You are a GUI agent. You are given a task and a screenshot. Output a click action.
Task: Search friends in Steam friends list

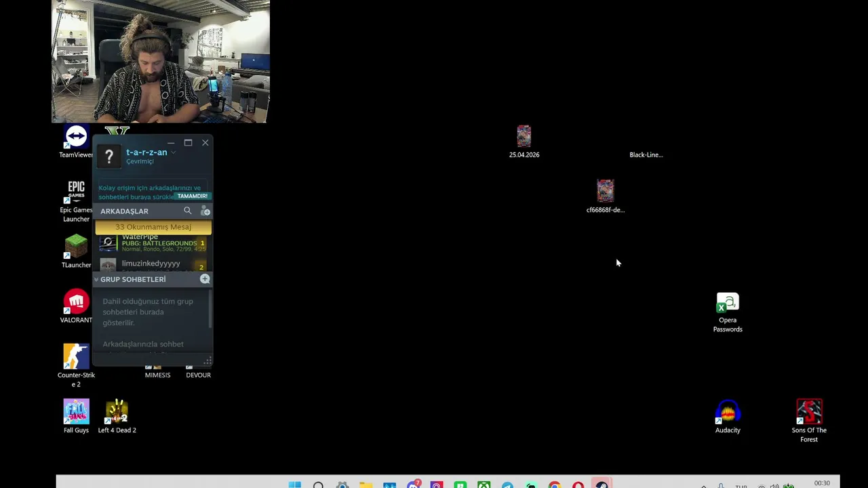188,211
